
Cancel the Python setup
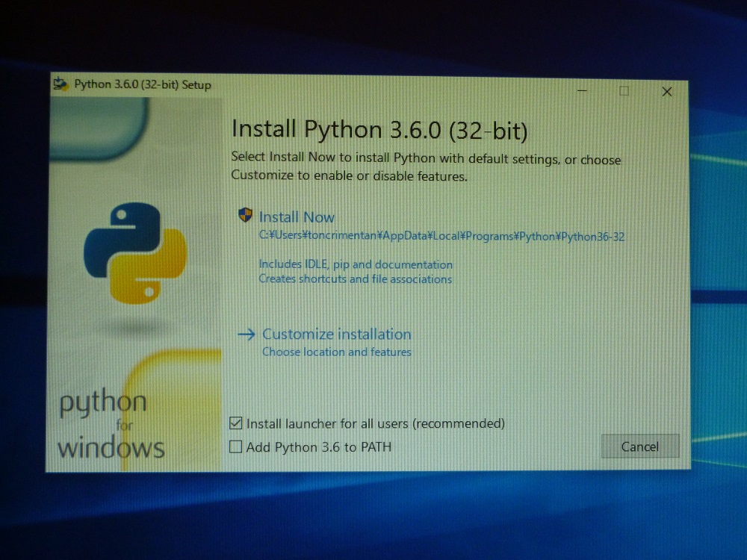[x=640, y=447]
